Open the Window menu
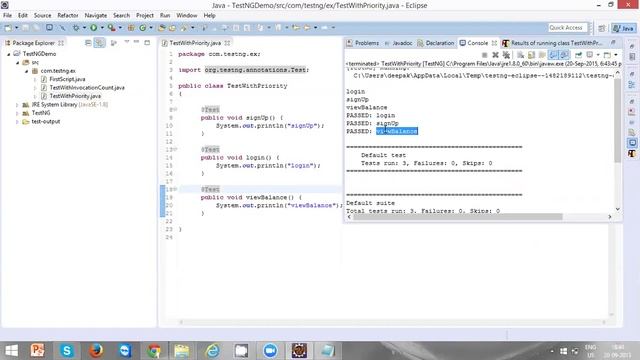This screenshot has height=360, width=640. coord(187,16)
